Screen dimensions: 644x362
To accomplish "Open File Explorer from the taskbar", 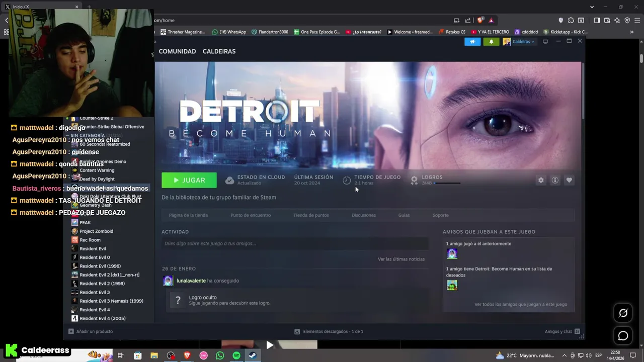I will [154, 355].
